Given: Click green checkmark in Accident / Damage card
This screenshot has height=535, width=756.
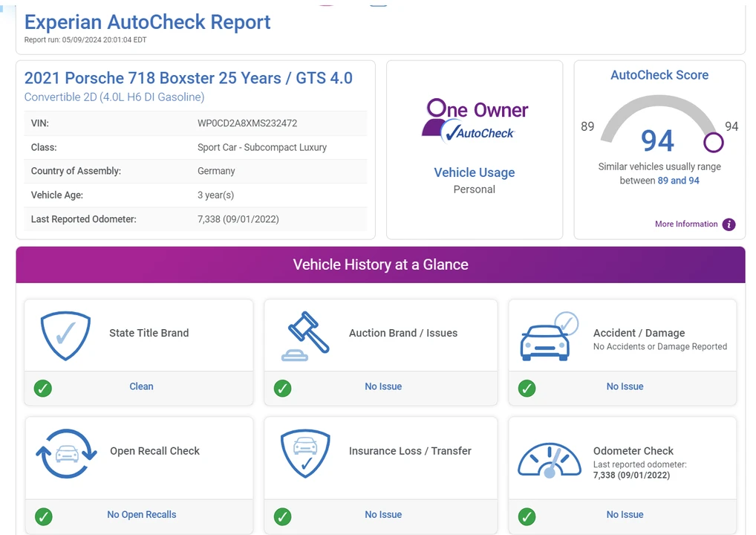Looking at the screenshot, I should click(x=527, y=389).
